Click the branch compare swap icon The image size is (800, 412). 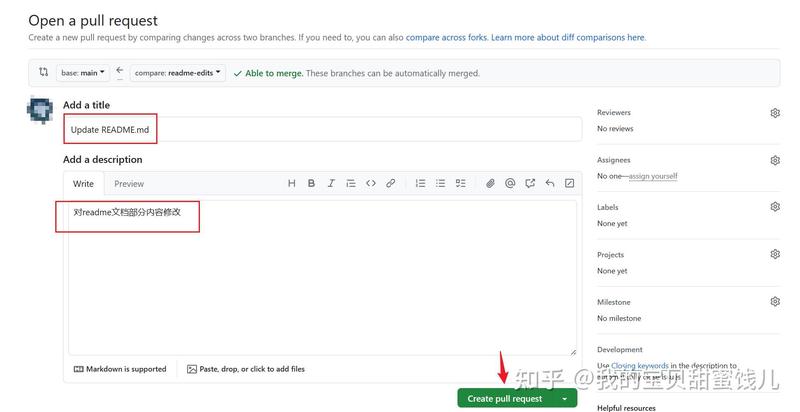(44, 72)
